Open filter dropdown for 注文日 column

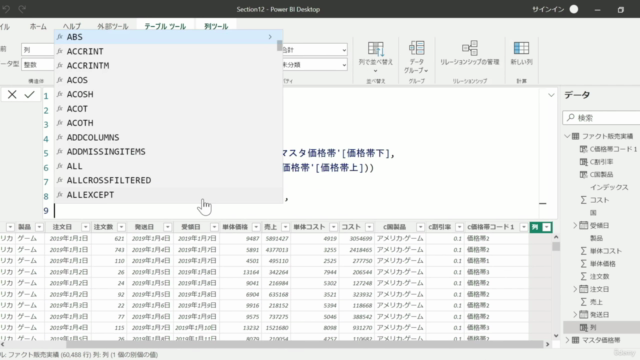point(85,227)
